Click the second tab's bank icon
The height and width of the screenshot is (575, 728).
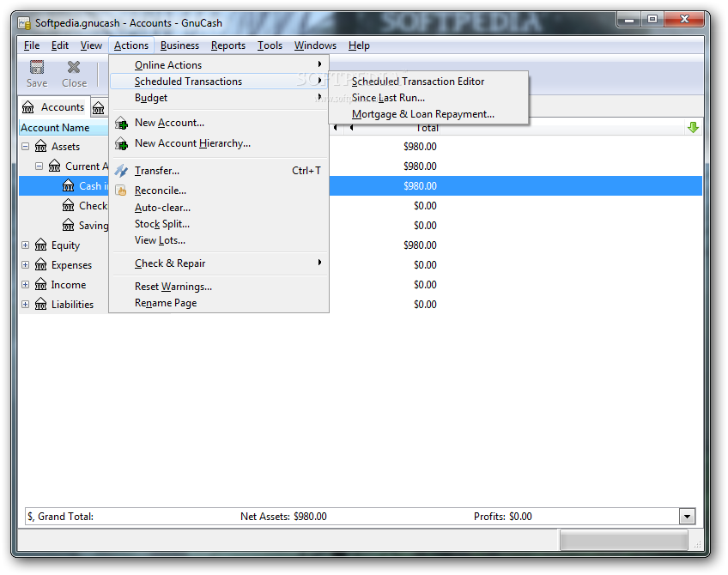[99, 108]
